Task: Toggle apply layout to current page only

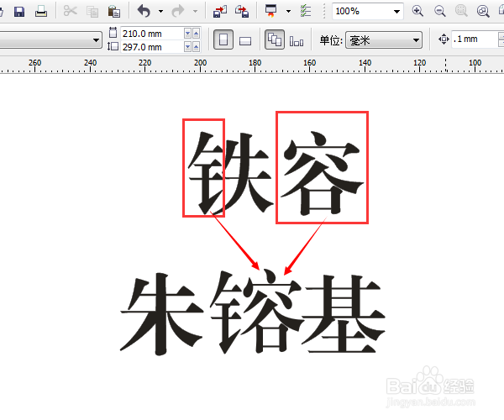Action: [x=297, y=41]
